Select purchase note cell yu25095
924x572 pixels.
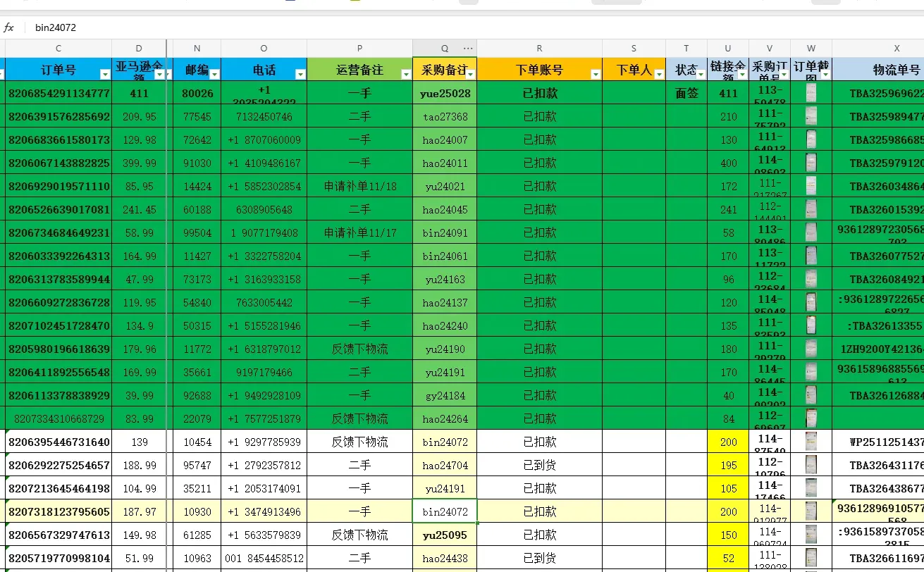pos(445,535)
